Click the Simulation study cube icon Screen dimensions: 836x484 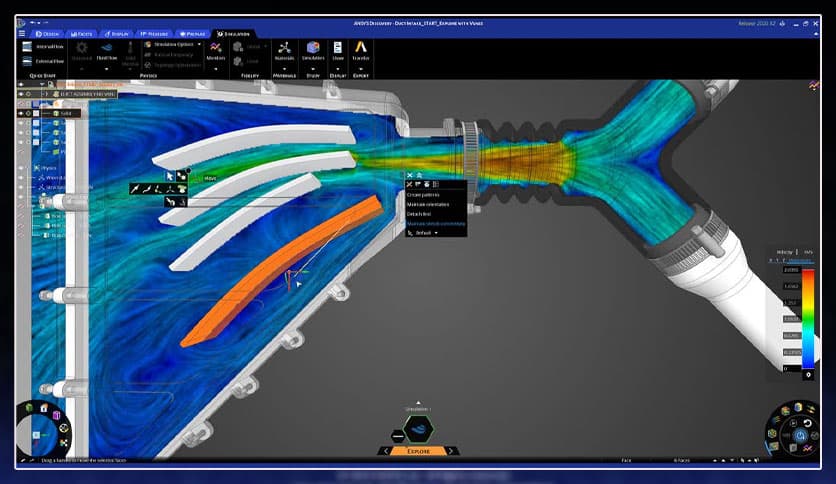[313, 48]
